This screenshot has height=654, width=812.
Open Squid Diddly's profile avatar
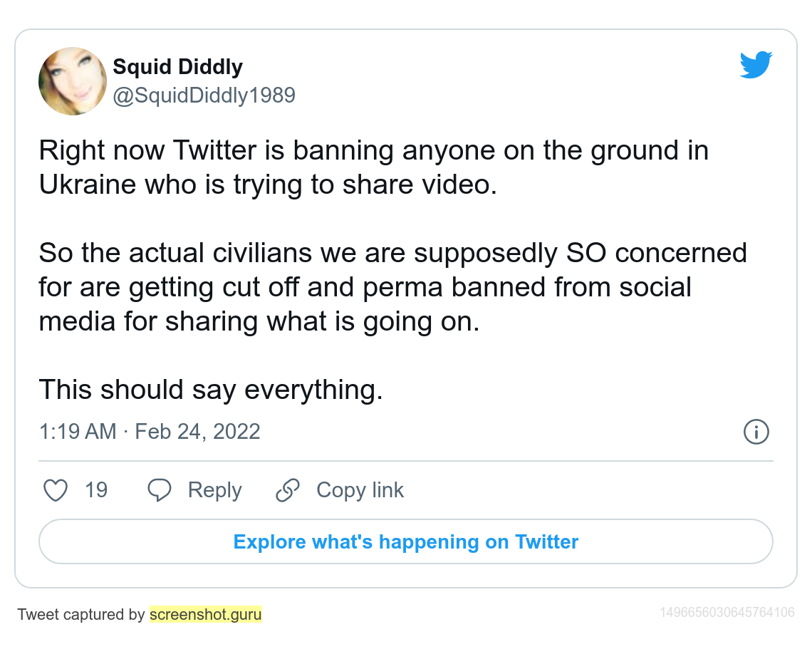pos(73,81)
